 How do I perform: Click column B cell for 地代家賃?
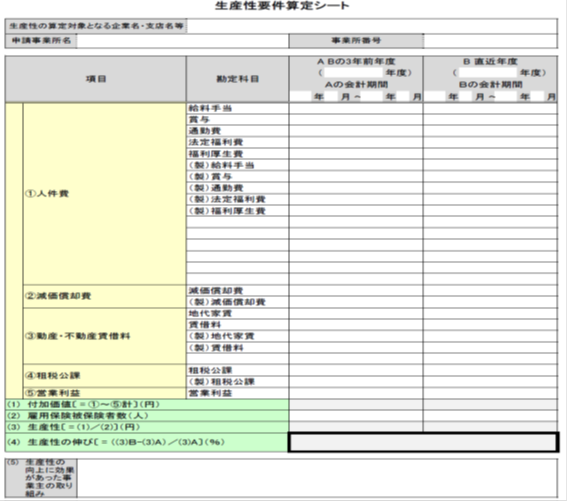tap(490, 313)
